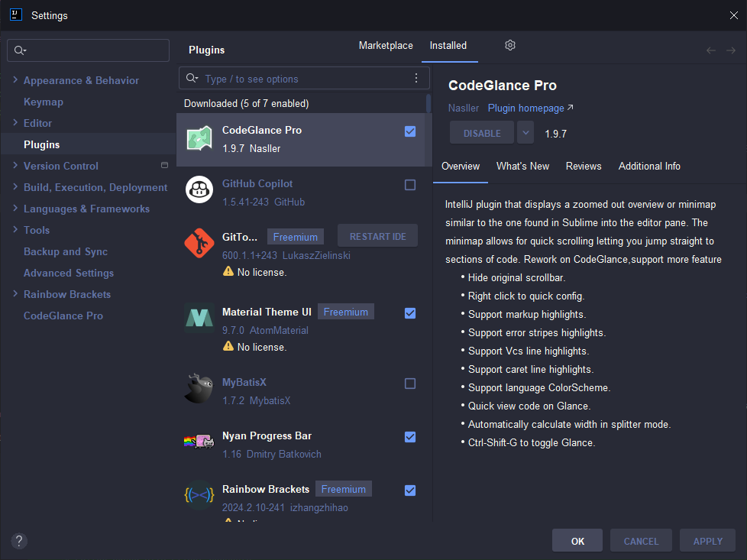Select the Nyan Progress Bar plugin name
747x560 pixels.
click(267, 435)
